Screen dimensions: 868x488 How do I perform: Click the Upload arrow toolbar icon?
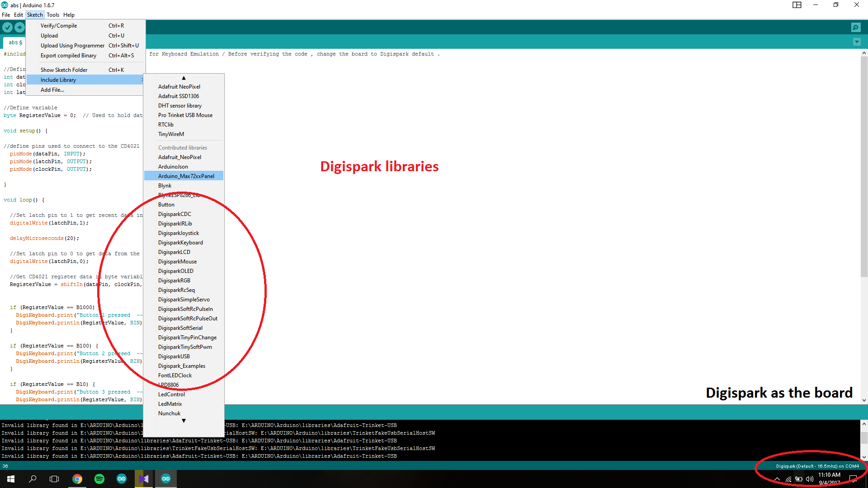[19, 28]
